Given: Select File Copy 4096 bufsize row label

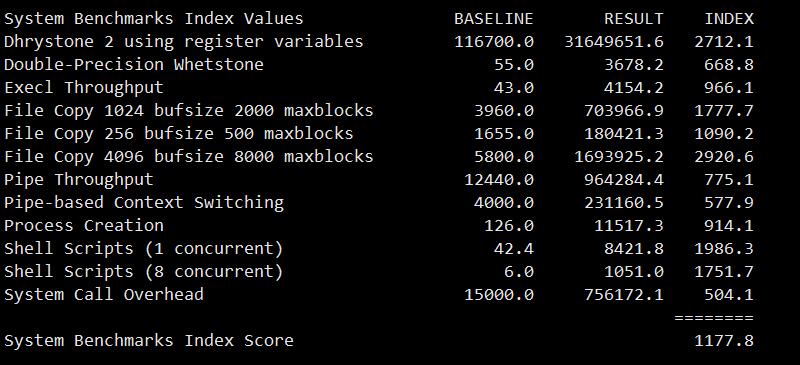Looking at the screenshot, I should (189, 157).
